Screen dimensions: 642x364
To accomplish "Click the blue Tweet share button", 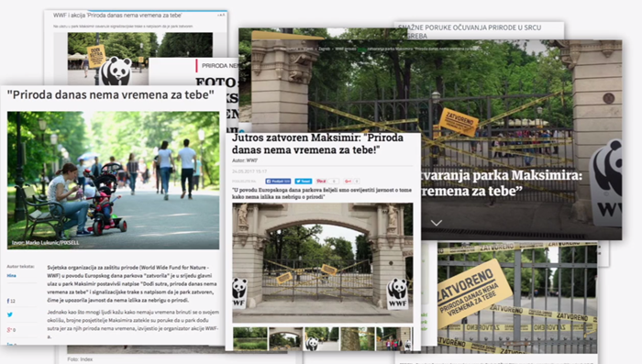I will [304, 181].
